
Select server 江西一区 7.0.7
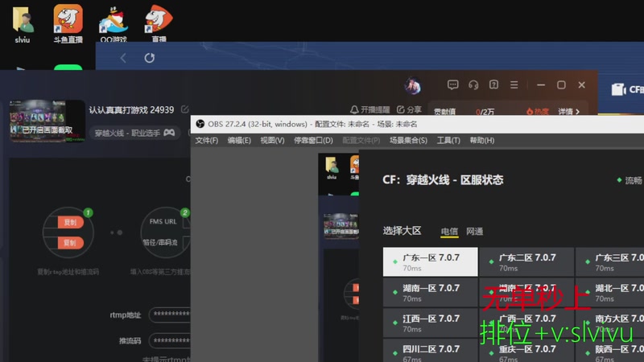[x=430, y=323]
